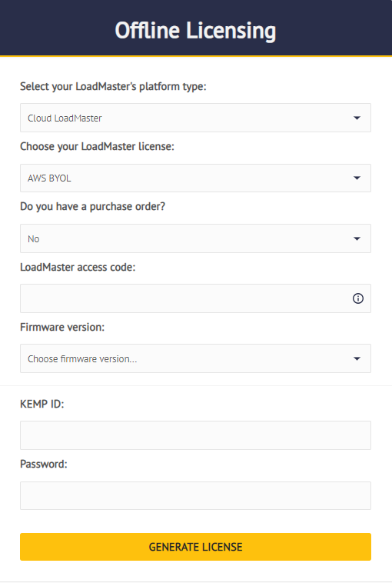
Task: Focus the Password input field
Action: coord(195,495)
